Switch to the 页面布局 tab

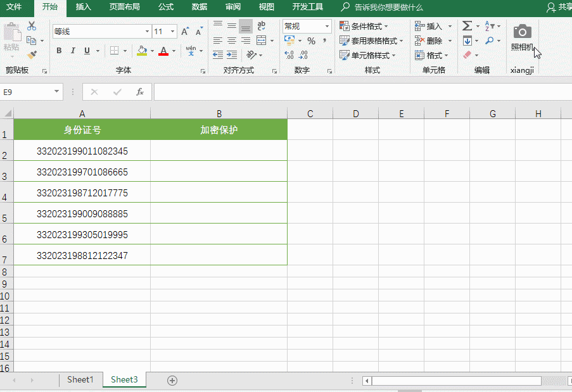tap(124, 8)
